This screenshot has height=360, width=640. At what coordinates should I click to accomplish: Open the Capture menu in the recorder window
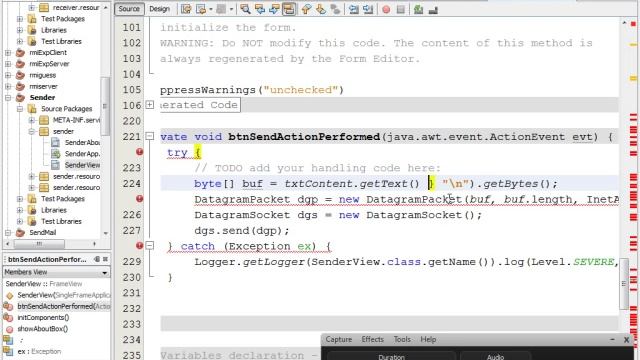(338, 339)
